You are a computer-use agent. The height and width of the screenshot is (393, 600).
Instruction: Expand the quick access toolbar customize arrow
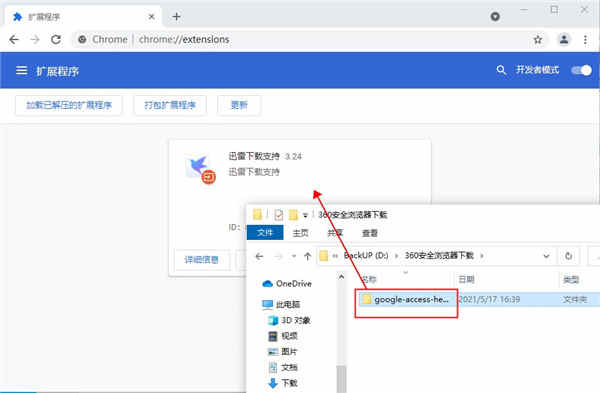point(305,215)
